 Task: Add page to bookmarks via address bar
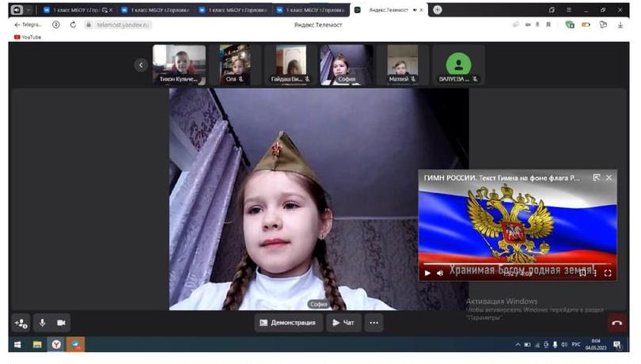[x=548, y=25]
